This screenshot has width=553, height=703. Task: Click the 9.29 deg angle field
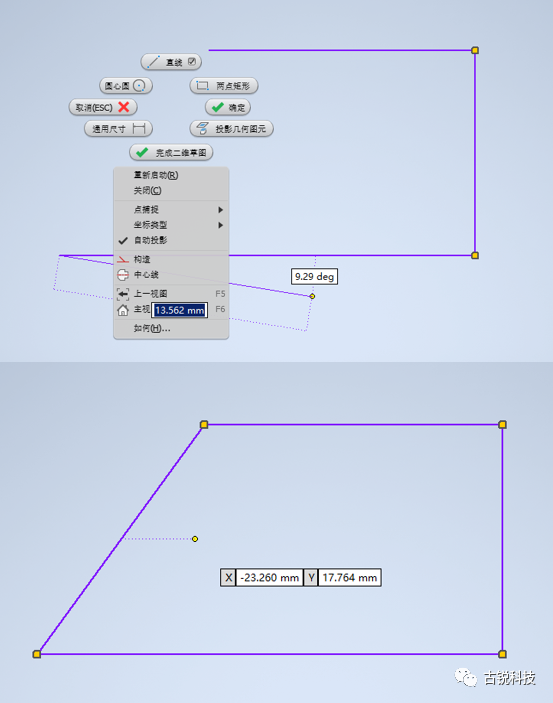click(x=314, y=277)
